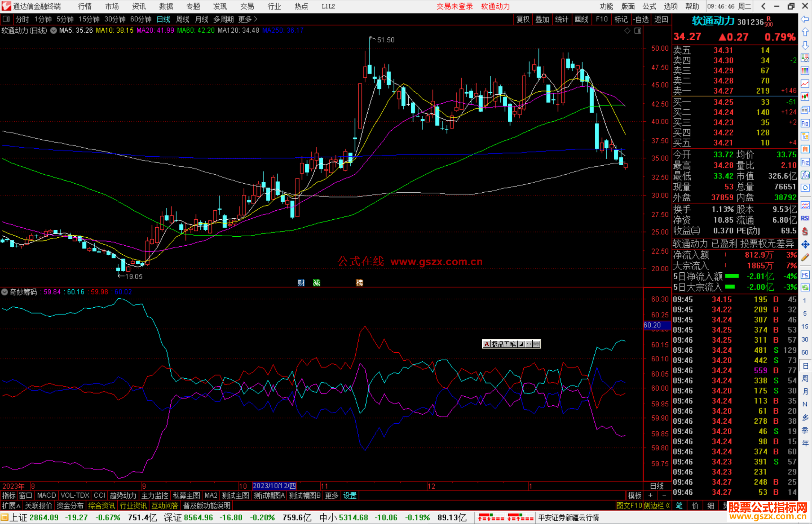Collapse the 侧边栏 sidebar toggle
This screenshot has height=524, width=812.
pyautogui.click(x=657, y=506)
